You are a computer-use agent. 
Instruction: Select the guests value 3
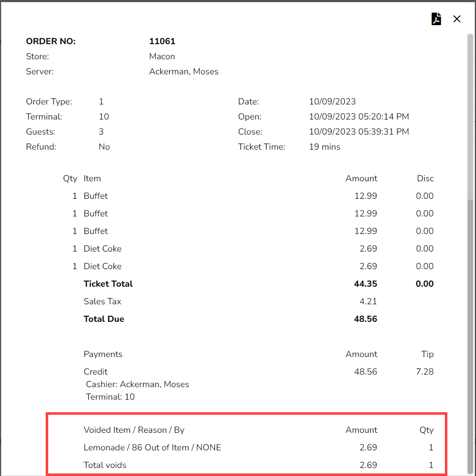(x=101, y=132)
